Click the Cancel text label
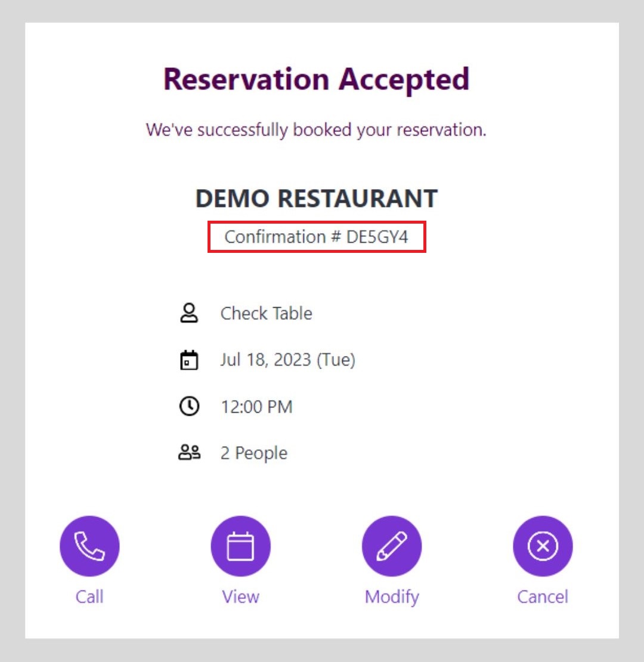 543,596
